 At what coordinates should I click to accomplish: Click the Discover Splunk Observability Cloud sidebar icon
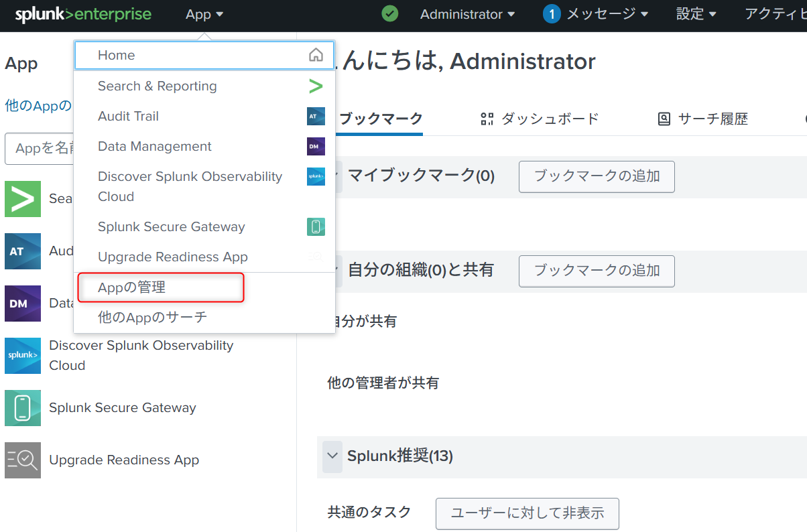(x=23, y=355)
